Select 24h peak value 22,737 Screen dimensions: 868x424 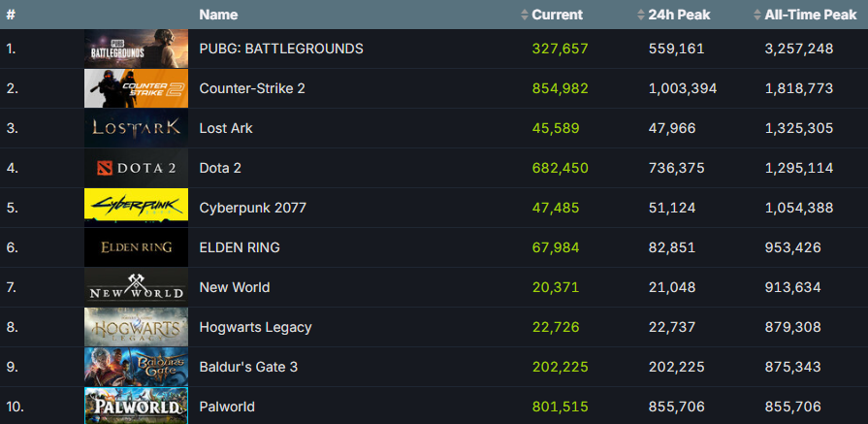point(672,328)
